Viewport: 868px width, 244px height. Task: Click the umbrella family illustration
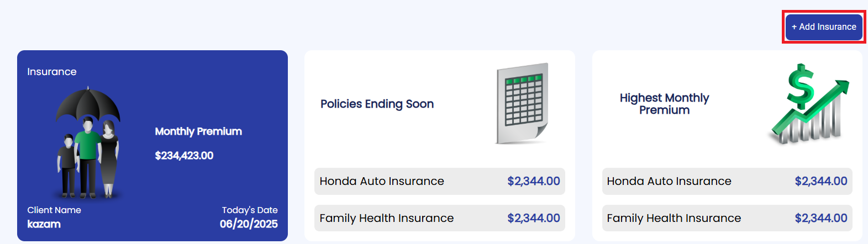coord(88,142)
